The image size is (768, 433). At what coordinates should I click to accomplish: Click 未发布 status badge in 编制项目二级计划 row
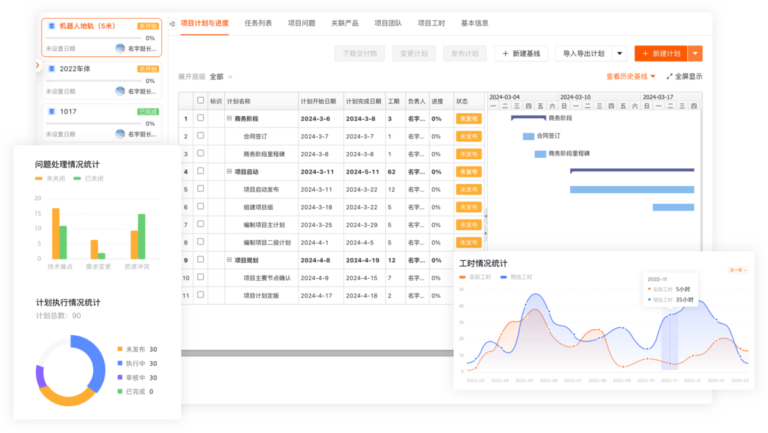468,242
